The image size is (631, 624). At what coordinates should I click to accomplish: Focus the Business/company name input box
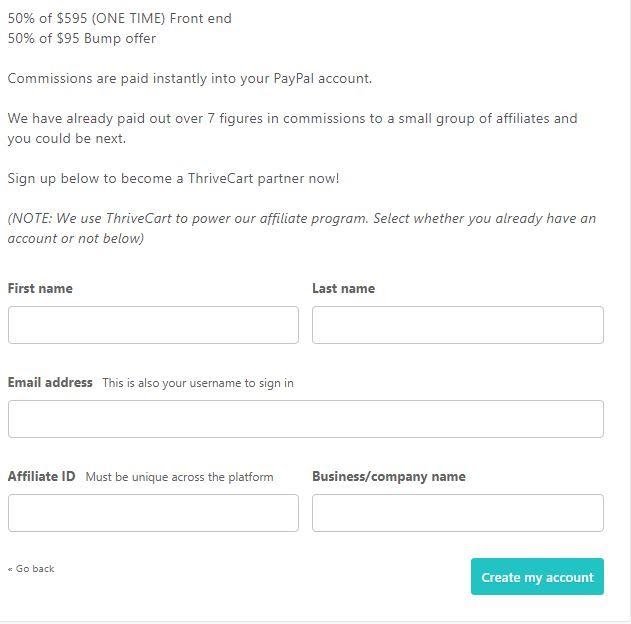coord(458,513)
